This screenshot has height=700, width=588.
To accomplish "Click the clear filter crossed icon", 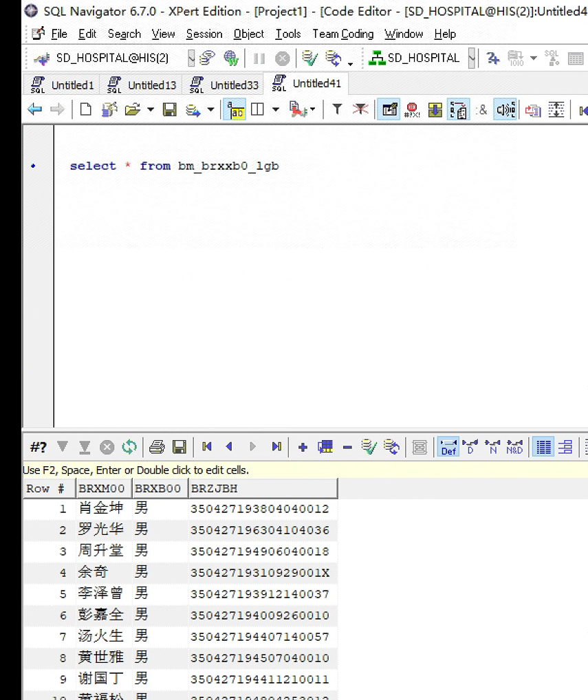I will (360, 109).
